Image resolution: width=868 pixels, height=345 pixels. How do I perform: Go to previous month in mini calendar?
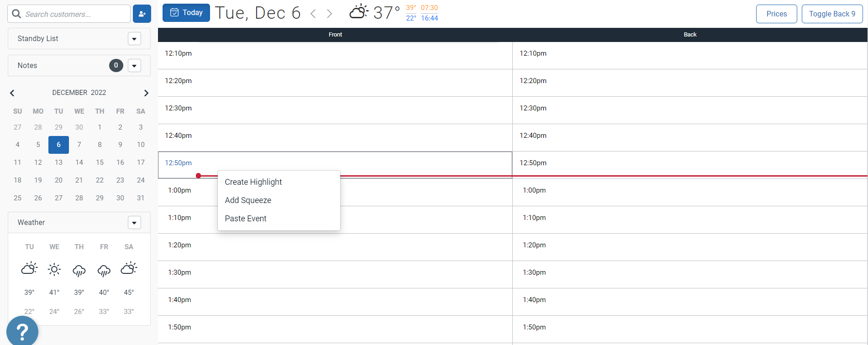(x=12, y=93)
